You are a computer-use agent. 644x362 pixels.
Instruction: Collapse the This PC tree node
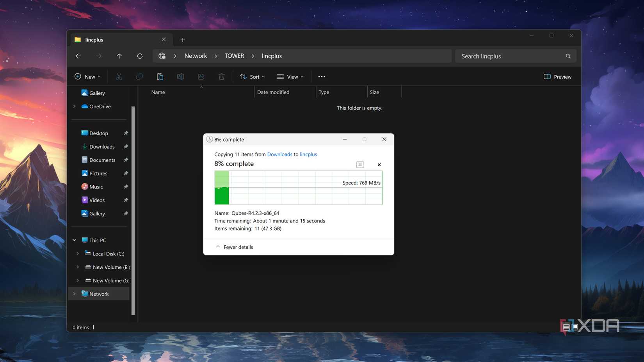pos(74,240)
